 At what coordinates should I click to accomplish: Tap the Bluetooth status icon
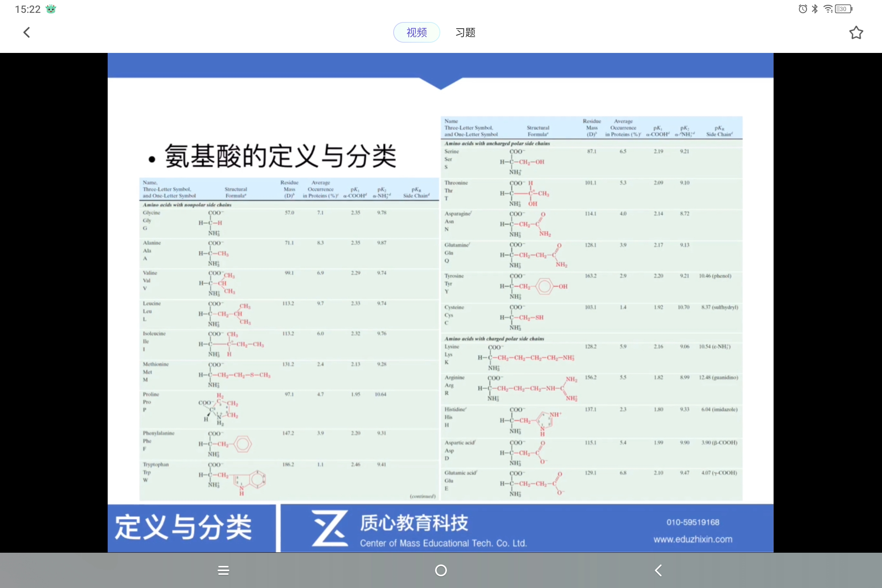click(x=814, y=9)
